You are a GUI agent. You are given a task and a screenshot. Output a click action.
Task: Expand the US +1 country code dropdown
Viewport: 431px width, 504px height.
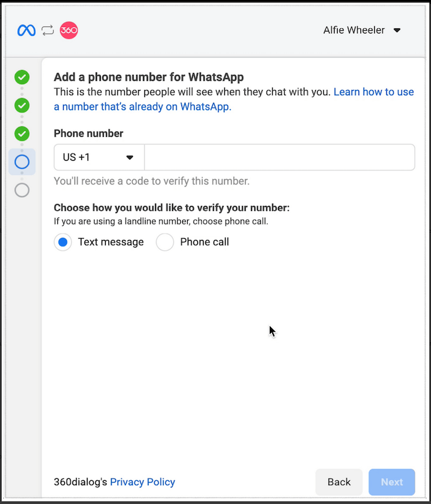coord(99,157)
